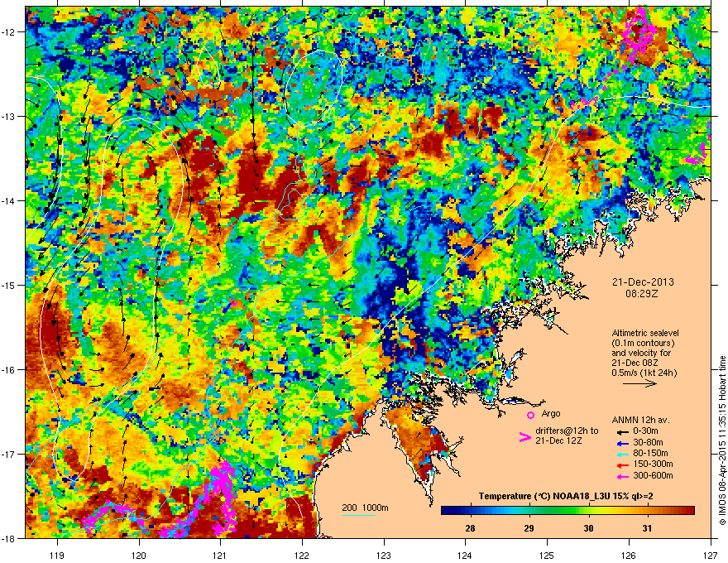This screenshot has height=563, width=728.
Task: Click the 122 longitude axis label
Action: tap(302, 555)
